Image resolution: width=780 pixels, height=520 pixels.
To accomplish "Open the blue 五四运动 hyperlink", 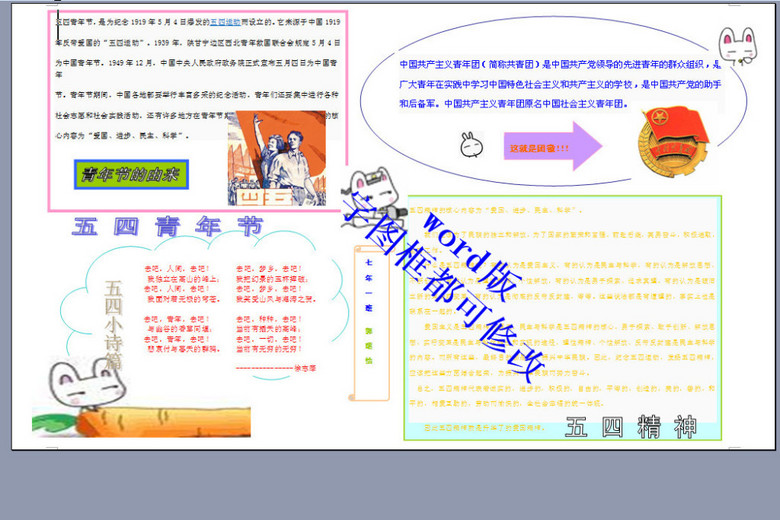I will pyautogui.click(x=225, y=20).
